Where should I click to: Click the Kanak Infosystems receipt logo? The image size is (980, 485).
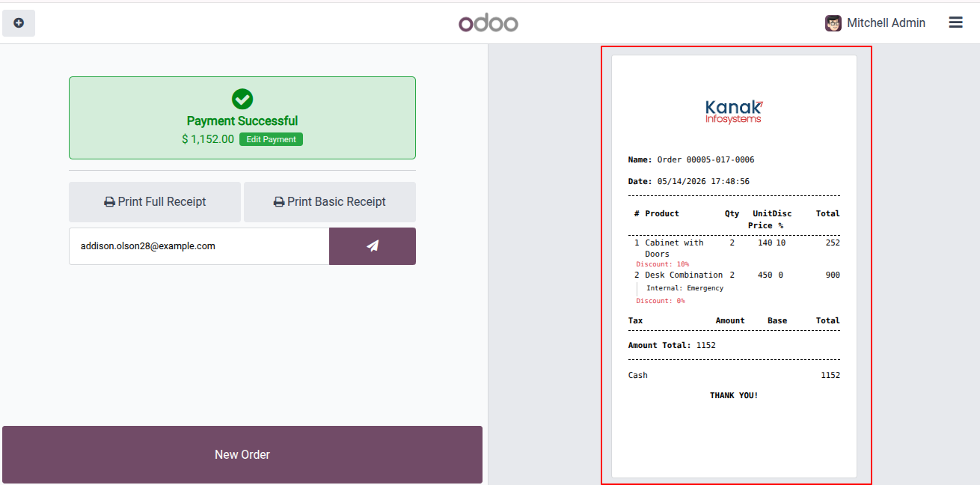pos(734,112)
